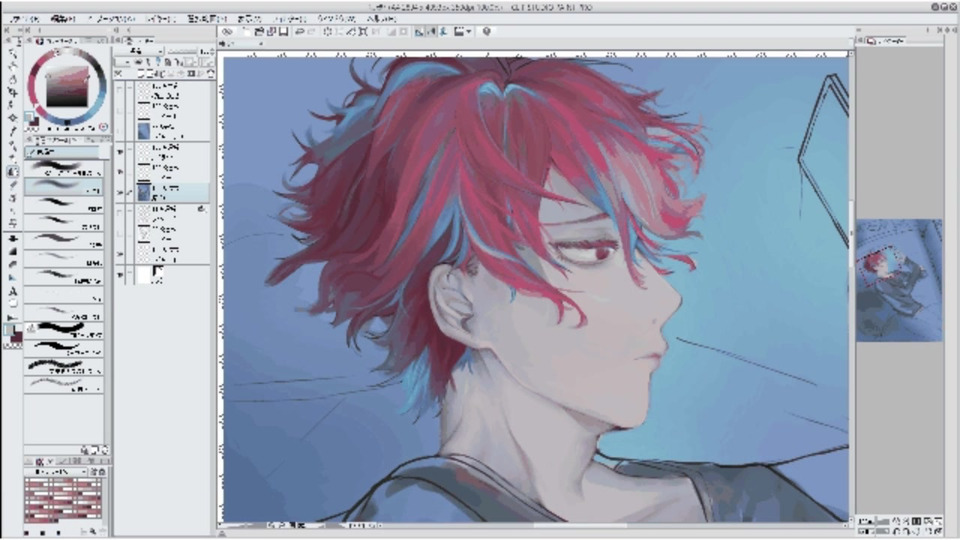Select the Zoom magnifier tool
960x540 pixels.
point(12,53)
